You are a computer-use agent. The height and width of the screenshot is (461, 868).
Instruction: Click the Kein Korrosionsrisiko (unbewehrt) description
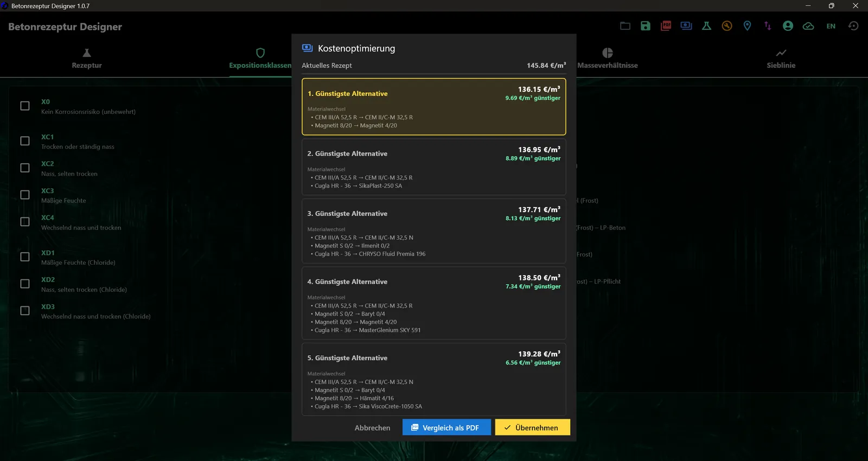pyautogui.click(x=88, y=112)
